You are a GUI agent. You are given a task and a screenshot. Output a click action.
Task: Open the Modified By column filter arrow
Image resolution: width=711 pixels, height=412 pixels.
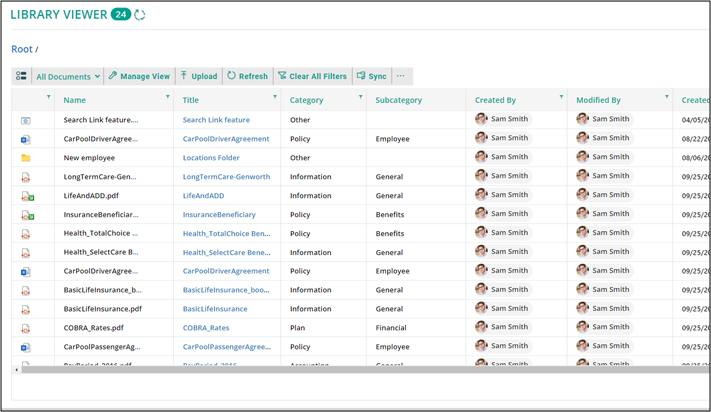click(x=667, y=97)
